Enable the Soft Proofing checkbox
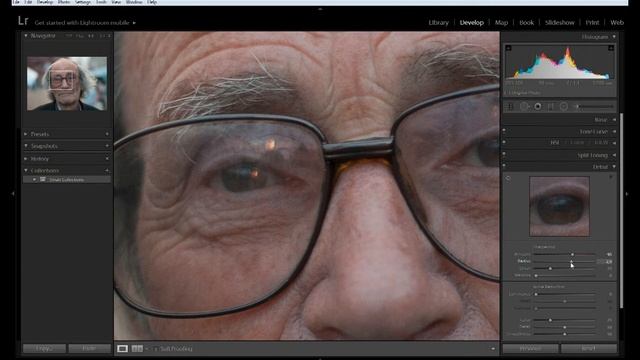The image size is (640, 360). (156, 349)
